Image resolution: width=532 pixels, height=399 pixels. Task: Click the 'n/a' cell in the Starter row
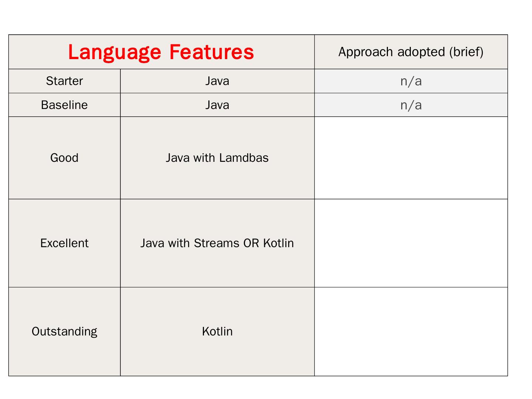point(411,81)
